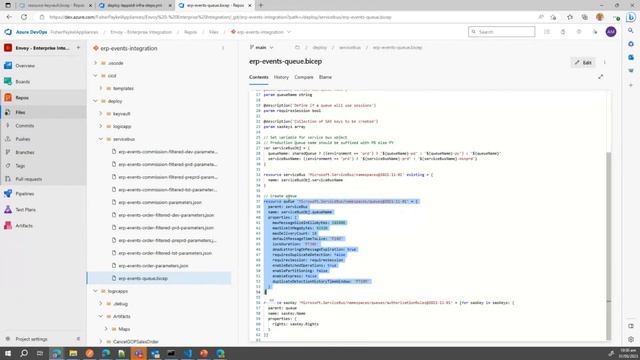Switch to the first browser tab
This screenshot has height=360, width=640.
pos(55,5)
